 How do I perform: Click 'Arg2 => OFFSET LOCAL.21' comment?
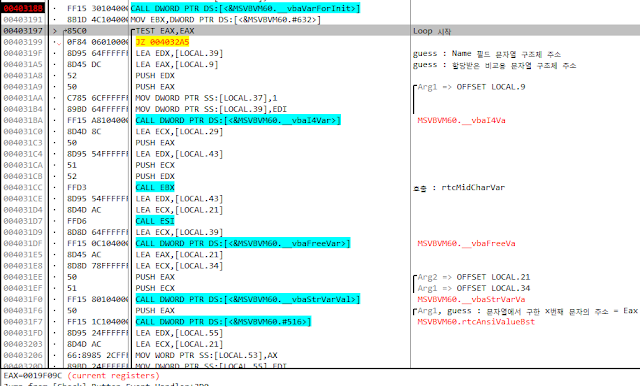(x=473, y=277)
